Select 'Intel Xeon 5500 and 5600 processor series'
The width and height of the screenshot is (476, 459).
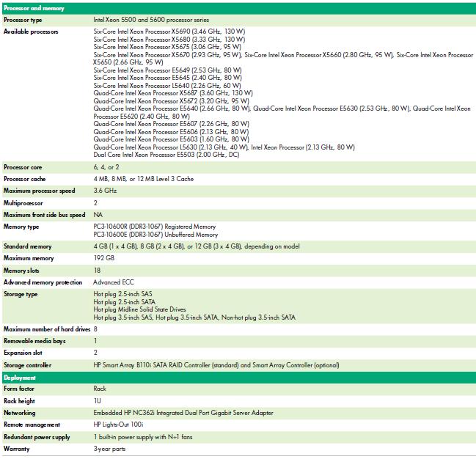pos(151,20)
